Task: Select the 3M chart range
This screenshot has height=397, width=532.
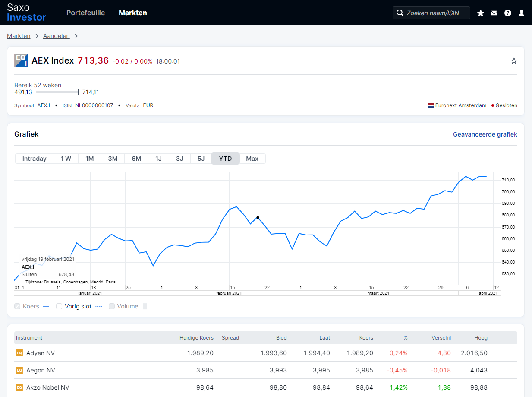Action: coord(113,159)
